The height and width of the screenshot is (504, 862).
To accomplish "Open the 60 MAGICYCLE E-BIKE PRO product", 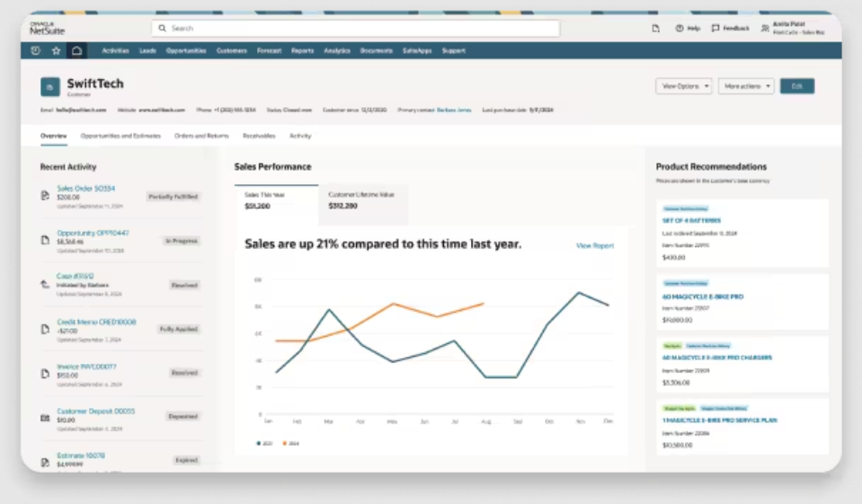I will coord(703,296).
